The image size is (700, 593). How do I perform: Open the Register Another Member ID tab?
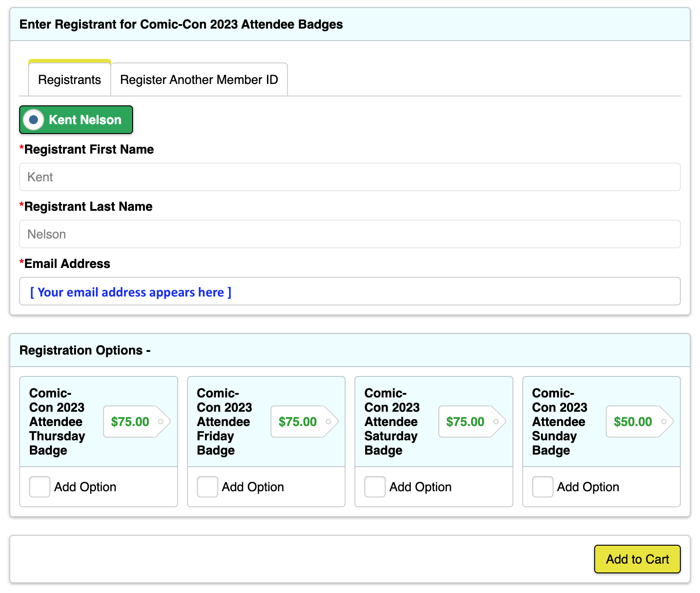[x=199, y=79]
